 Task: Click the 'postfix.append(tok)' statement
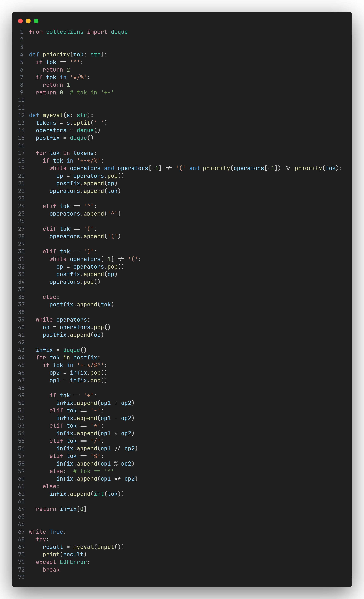click(82, 305)
